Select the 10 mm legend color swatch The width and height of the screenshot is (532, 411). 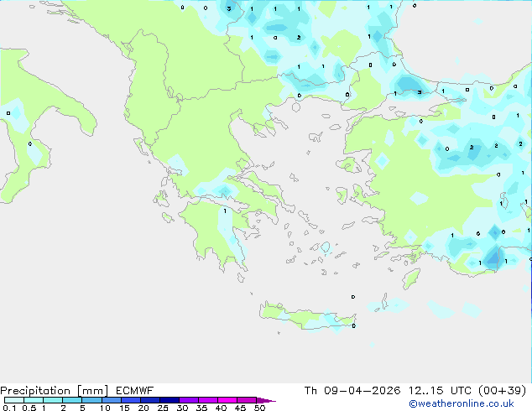point(111,400)
